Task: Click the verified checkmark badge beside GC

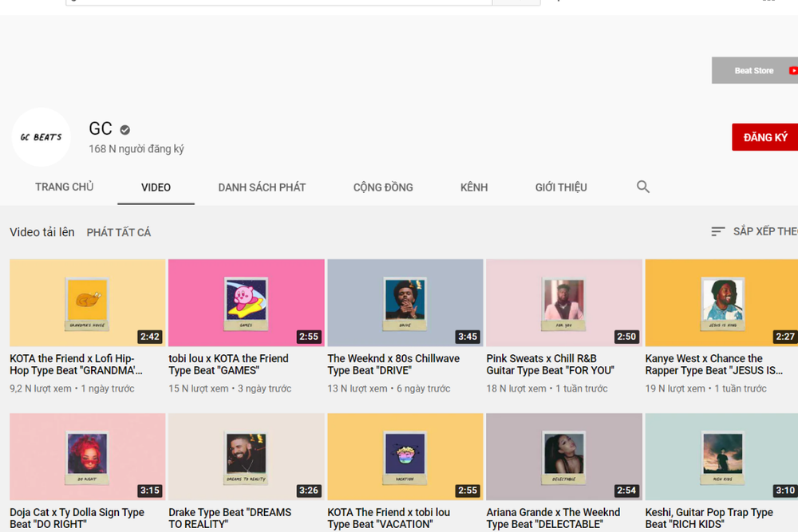Action: [x=124, y=130]
